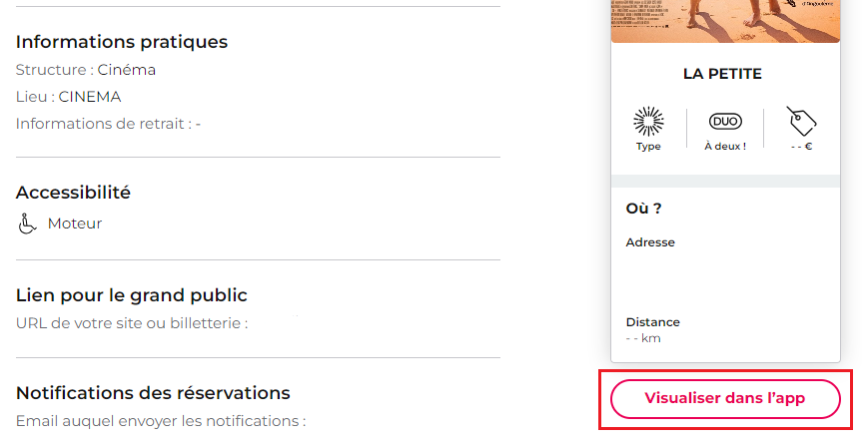Click the Moteur accessibility label
868x448 pixels.
pos(75,224)
